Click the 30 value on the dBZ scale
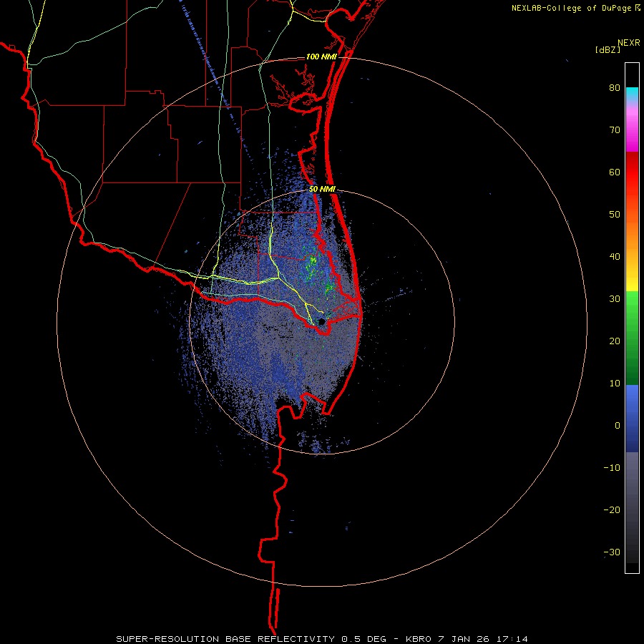This screenshot has width=644, height=644. click(x=615, y=298)
